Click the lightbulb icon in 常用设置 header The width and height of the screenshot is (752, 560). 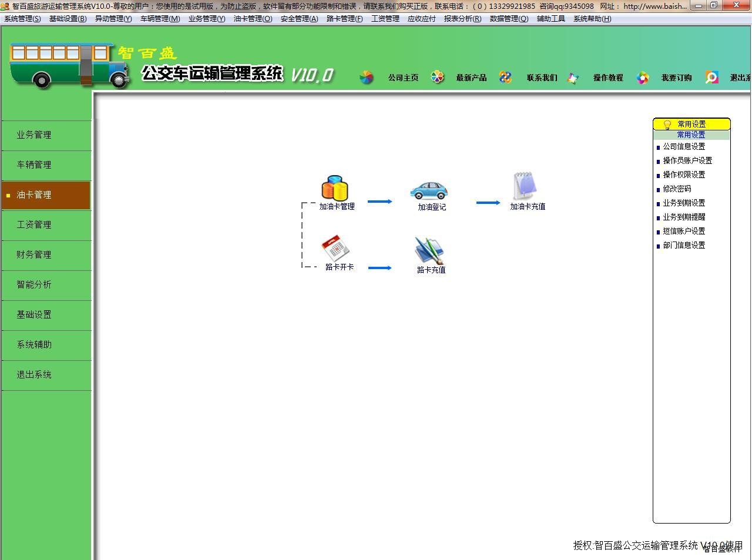coord(667,125)
